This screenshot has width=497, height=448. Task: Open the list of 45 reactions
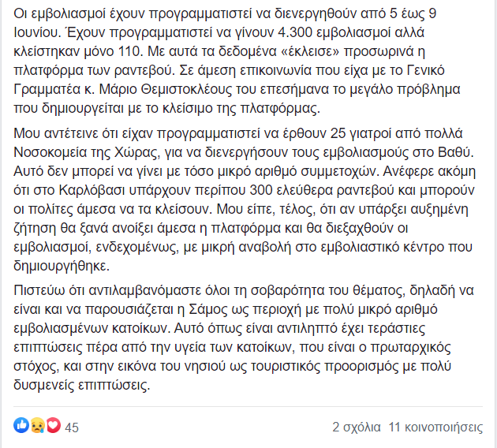pyautogui.click(x=72, y=427)
